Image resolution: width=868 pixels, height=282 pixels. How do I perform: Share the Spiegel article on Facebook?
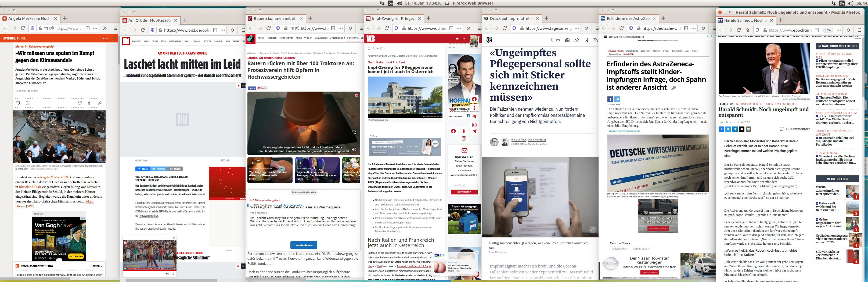click(89, 103)
